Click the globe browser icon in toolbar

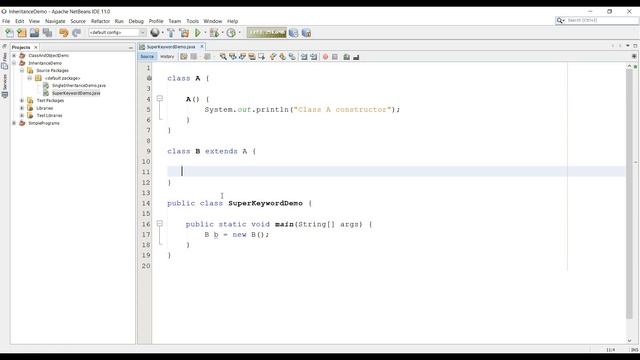coord(155,33)
